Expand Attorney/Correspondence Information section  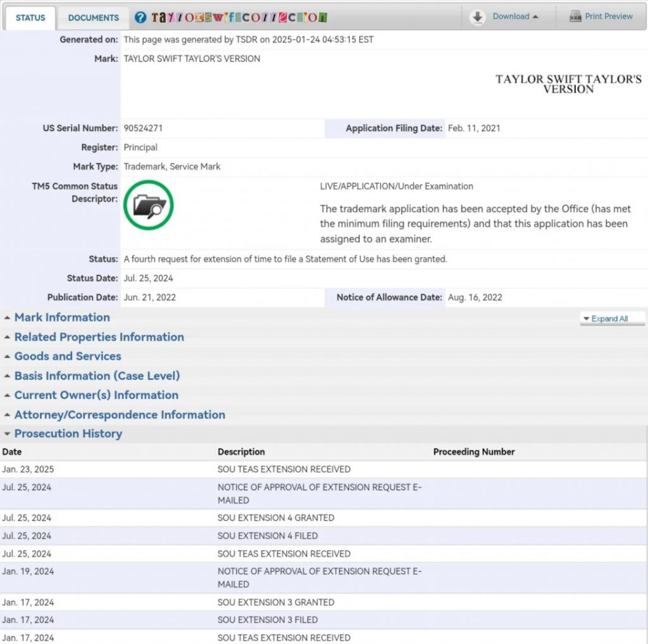click(x=120, y=415)
